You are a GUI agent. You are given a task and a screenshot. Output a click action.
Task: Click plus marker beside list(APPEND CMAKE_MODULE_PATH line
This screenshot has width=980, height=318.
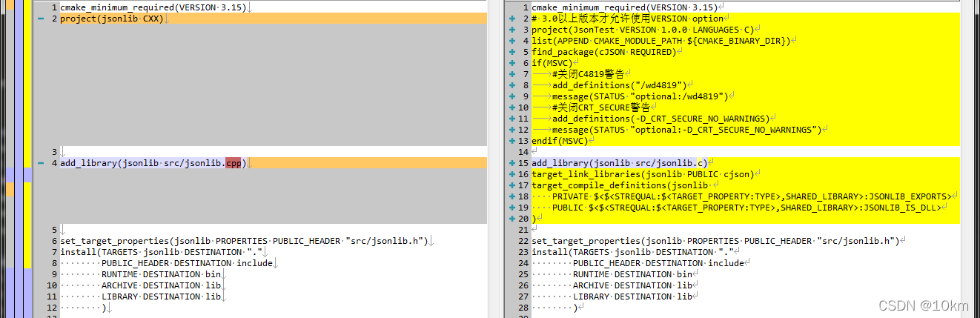(512, 41)
